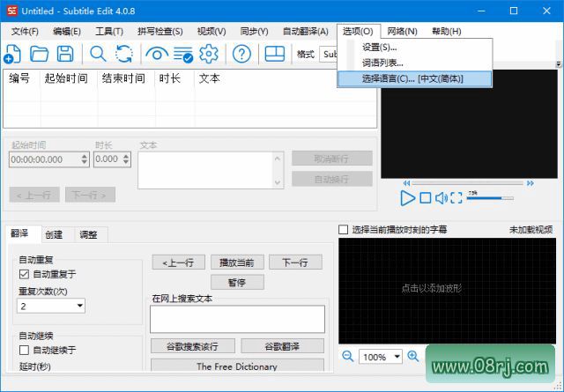
Task: Click the New subtitle file icon
Action: [x=12, y=54]
